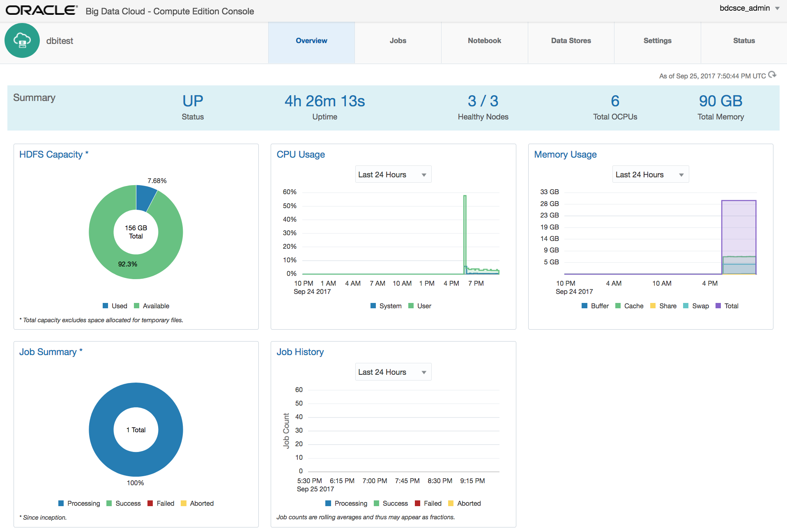Expand CPU Usage Last 24 Hours dropdown
The image size is (787, 532).
(393, 174)
